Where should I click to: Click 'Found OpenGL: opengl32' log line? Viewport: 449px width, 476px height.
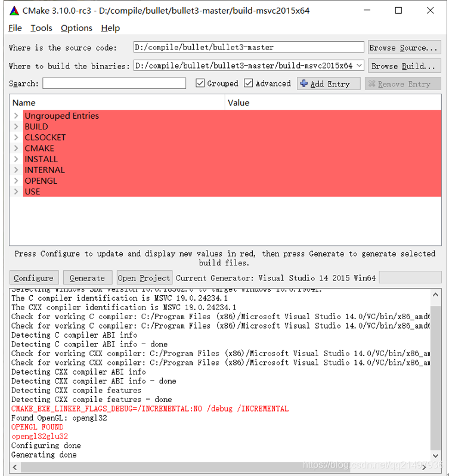point(59,418)
